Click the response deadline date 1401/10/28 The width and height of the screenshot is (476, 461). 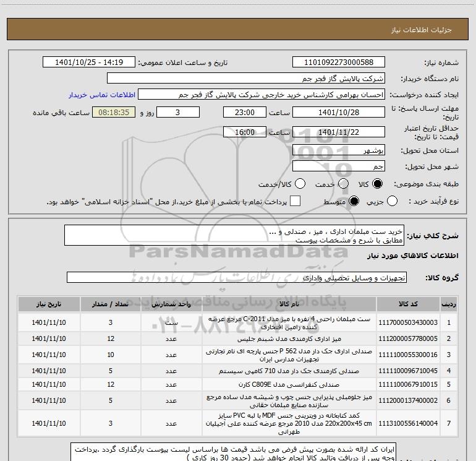339,113
